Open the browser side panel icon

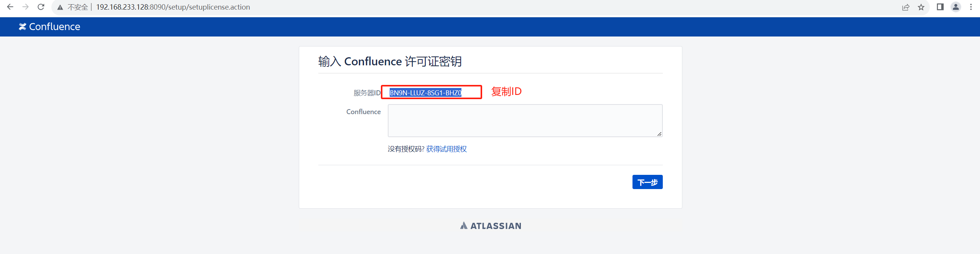coord(940,7)
